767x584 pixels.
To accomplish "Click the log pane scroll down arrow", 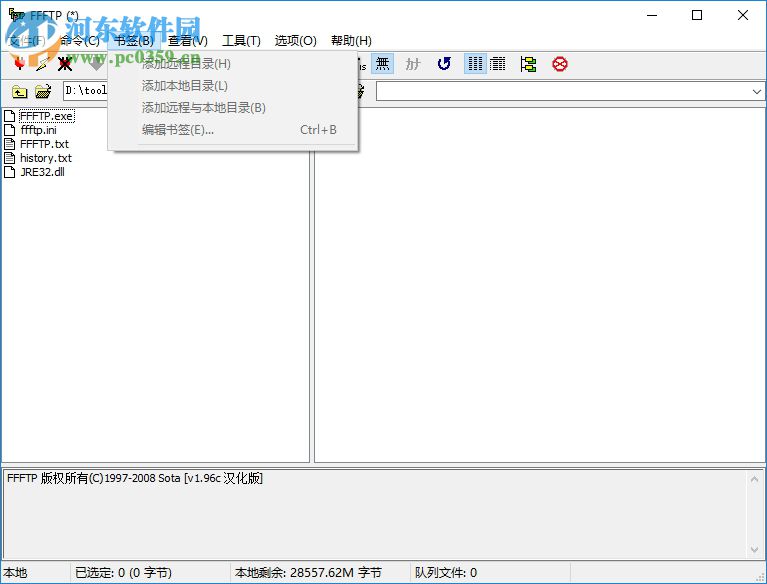I will tap(754, 550).
